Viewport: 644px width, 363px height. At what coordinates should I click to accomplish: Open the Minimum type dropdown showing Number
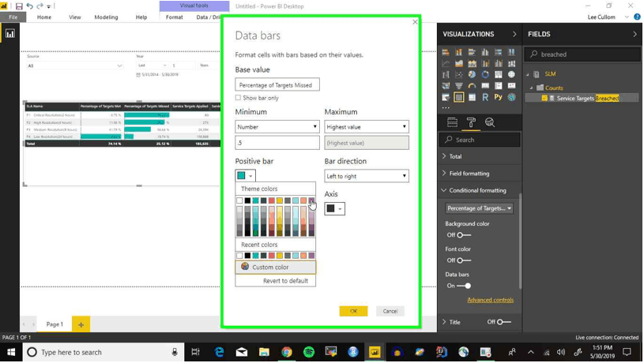[277, 127]
